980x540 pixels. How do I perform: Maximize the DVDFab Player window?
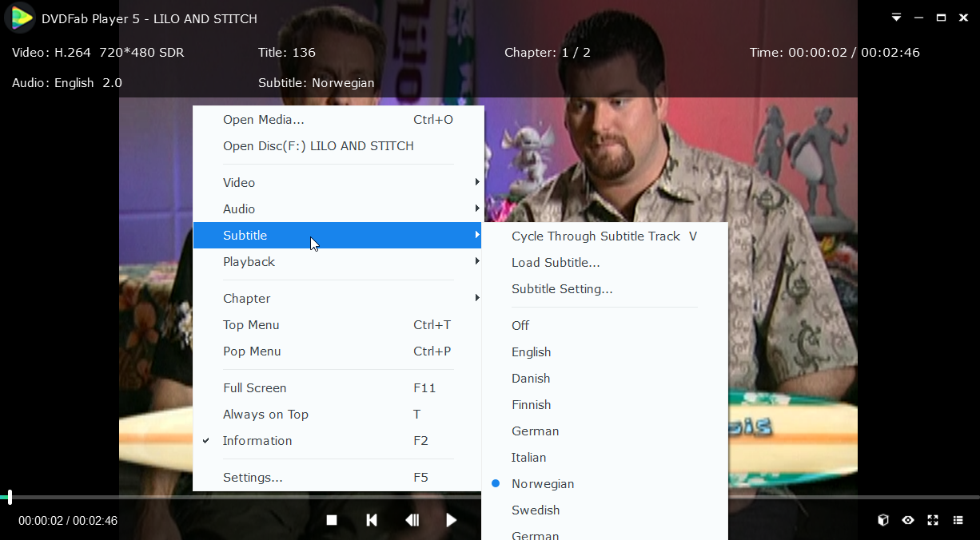pyautogui.click(x=942, y=18)
